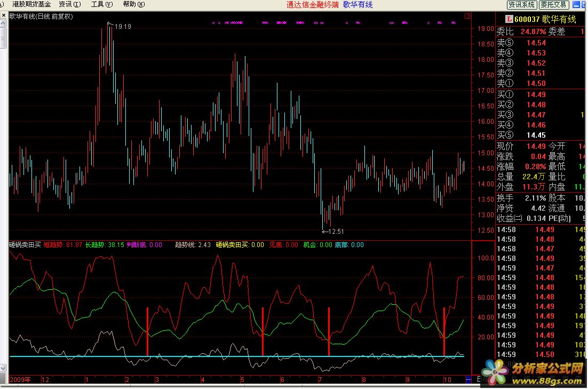Toggle the red panel-split icon above price axis

pos(467,16)
